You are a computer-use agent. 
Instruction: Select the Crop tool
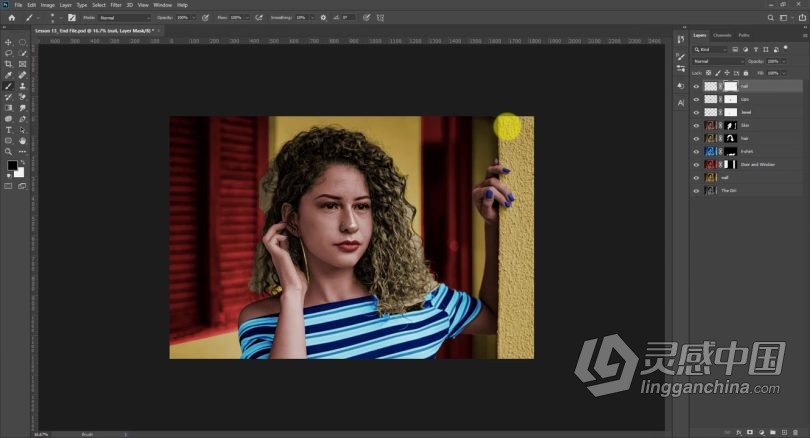pos(8,64)
